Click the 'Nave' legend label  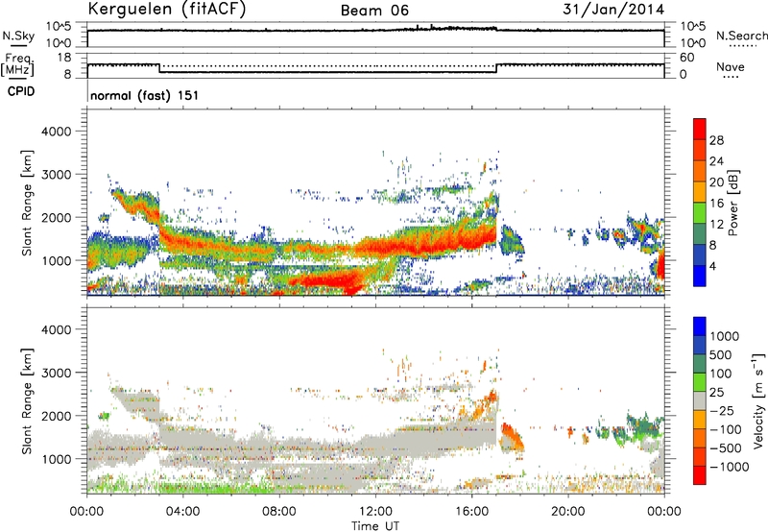[x=730, y=67]
